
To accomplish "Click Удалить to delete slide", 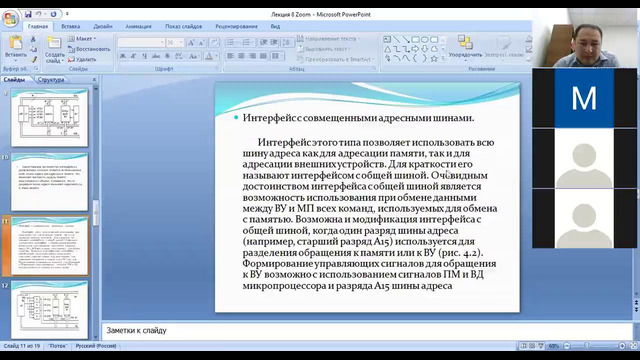I will point(82,60).
